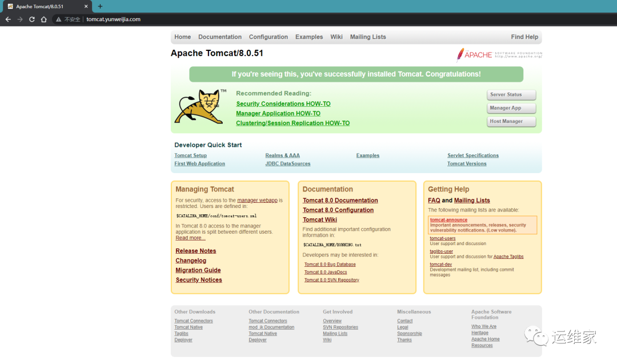Open Tomcat 8.0 SVN Repository link
617x364 pixels.
click(x=332, y=280)
